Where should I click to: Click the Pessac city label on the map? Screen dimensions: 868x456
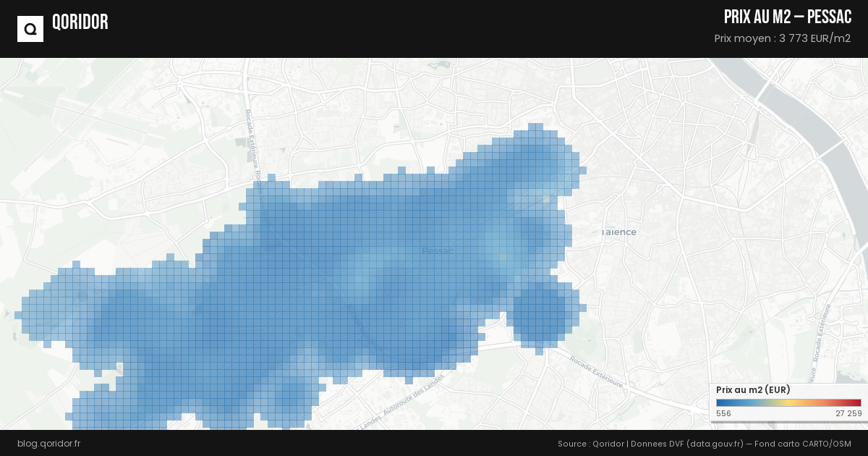point(437,251)
